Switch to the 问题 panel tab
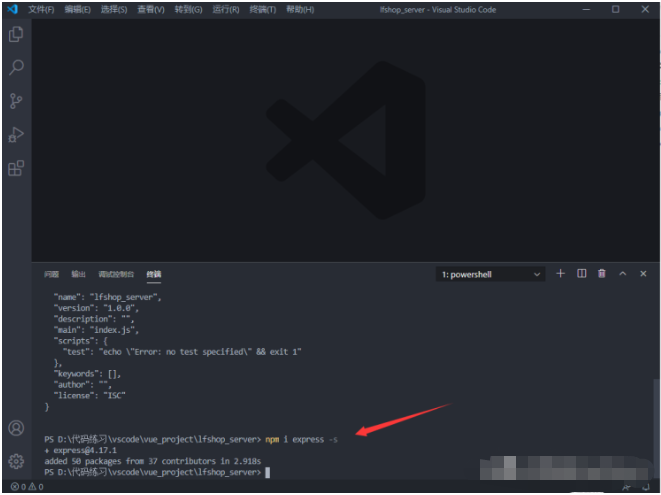Image resolution: width=661 pixels, height=495 pixels. [51, 274]
